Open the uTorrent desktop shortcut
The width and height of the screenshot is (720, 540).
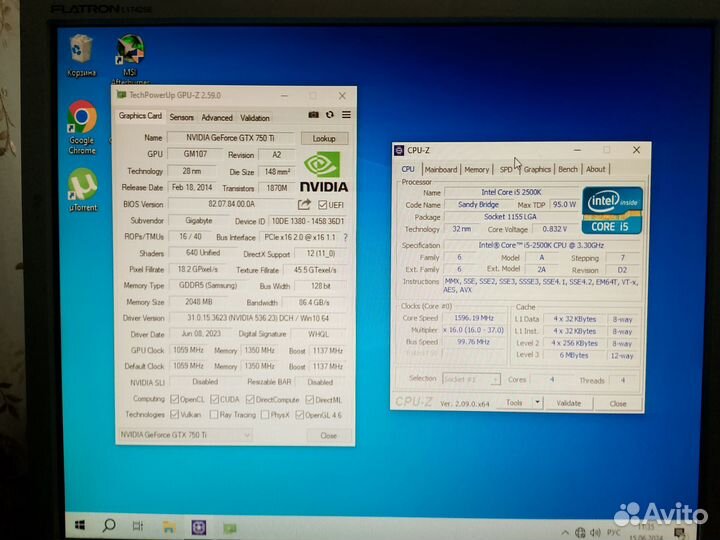[x=83, y=190]
